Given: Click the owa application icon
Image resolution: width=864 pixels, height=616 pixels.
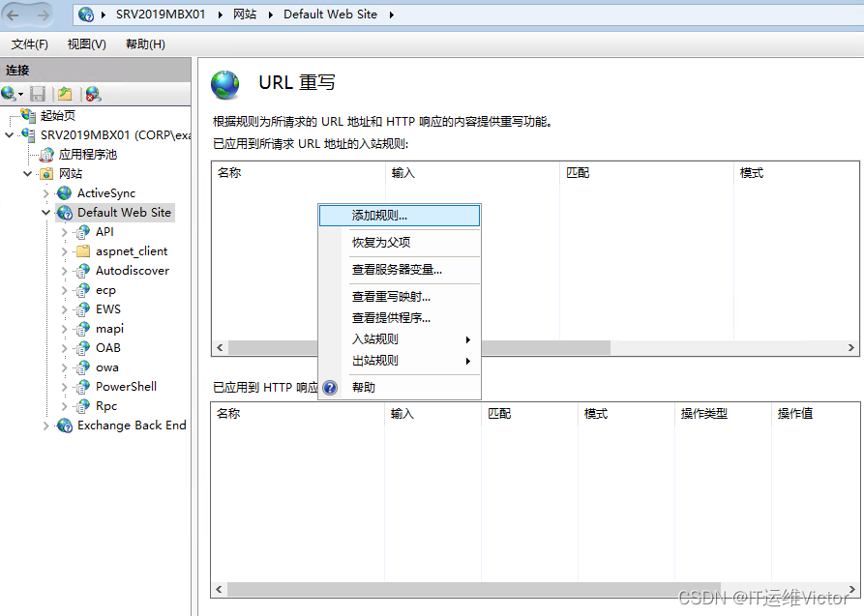Looking at the screenshot, I should [x=82, y=367].
